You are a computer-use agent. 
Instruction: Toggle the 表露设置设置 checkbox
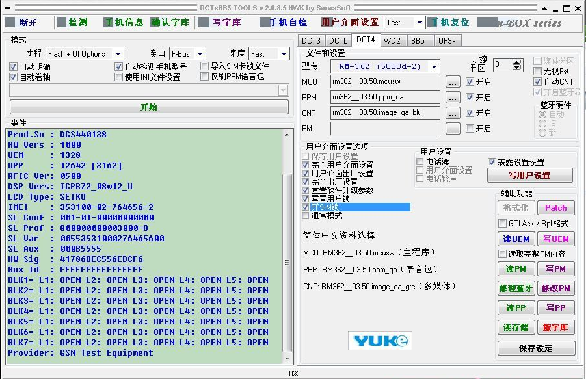(x=492, y=163)
